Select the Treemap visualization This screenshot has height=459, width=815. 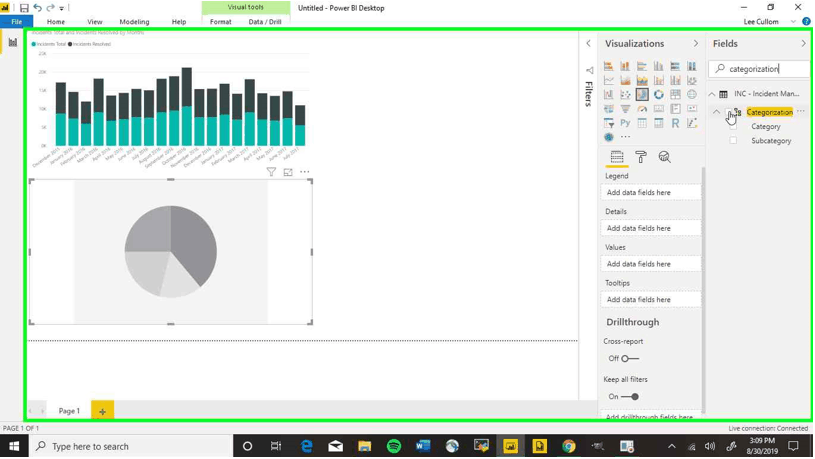[x=675, y=95]
